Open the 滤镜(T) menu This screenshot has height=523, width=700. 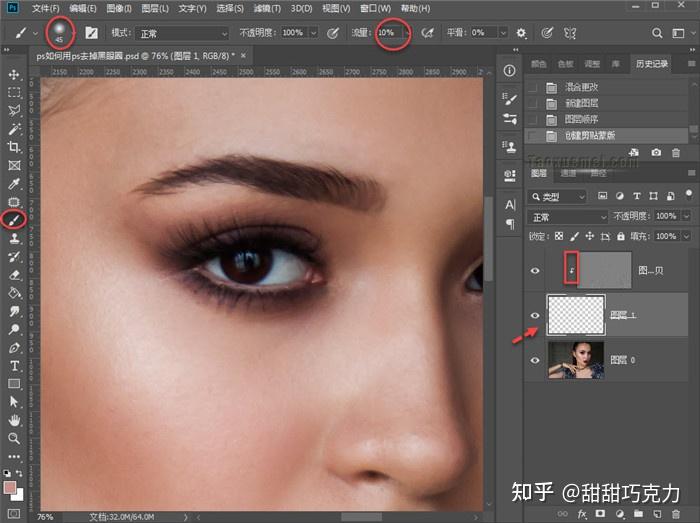267,8
